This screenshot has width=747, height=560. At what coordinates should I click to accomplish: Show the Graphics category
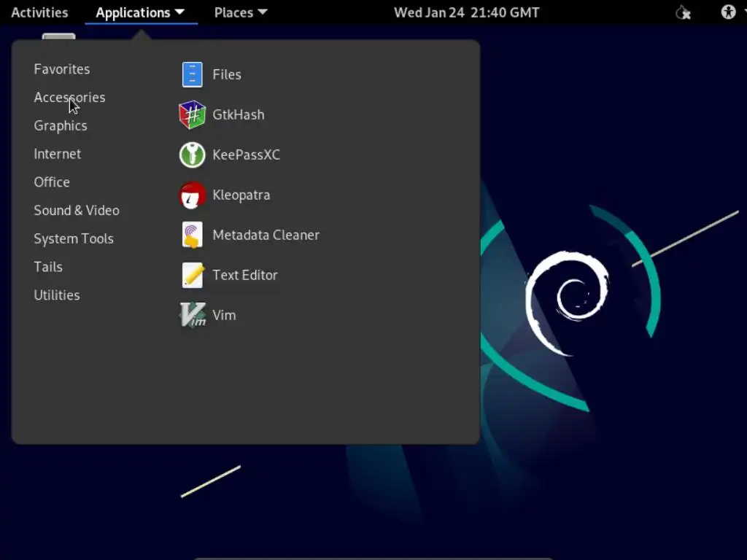61,125
